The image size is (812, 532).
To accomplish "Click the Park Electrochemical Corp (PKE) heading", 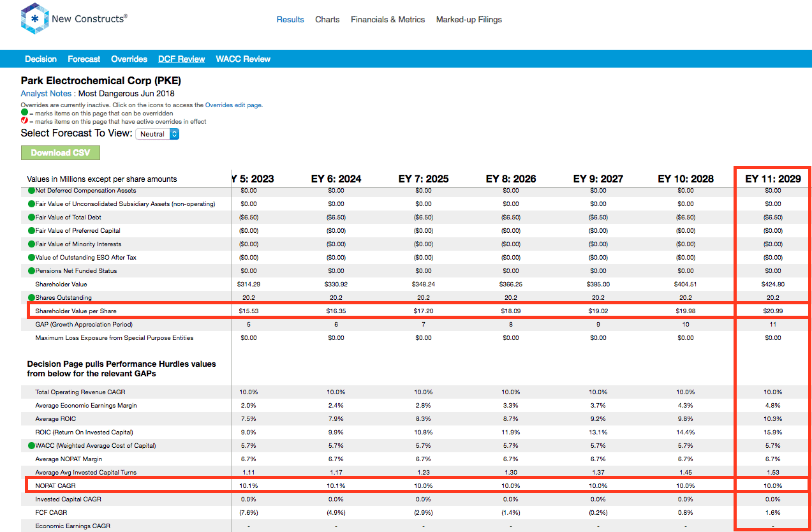I will (101, 81).
